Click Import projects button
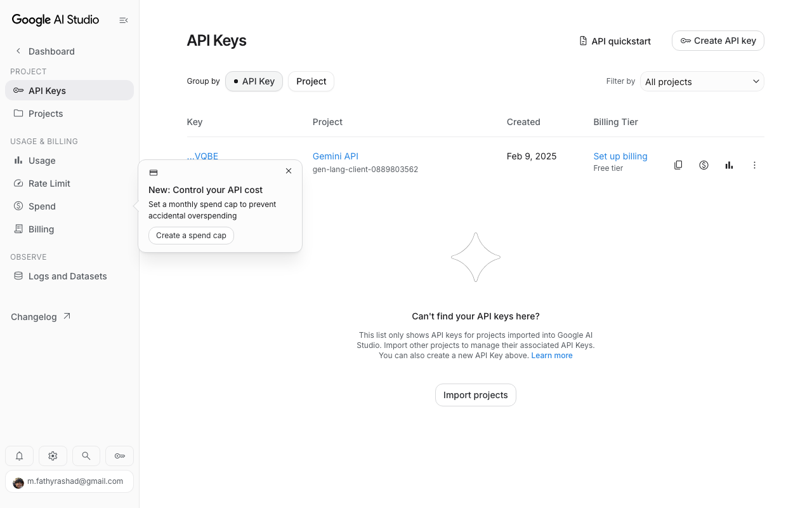Screen dimensions: 812x508 (476, 395)
